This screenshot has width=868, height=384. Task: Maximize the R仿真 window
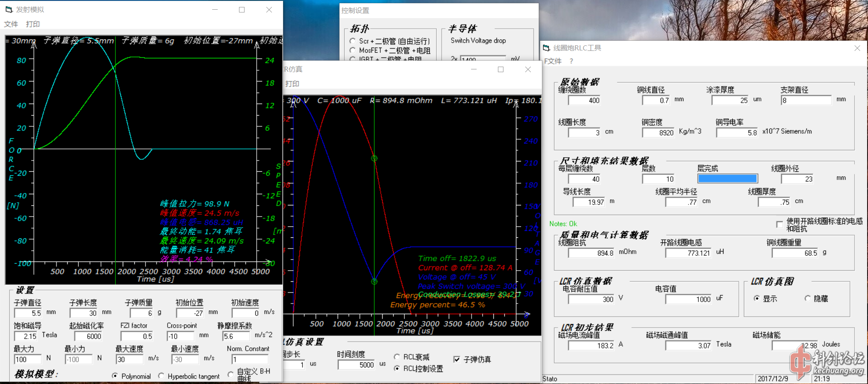tap(501, 69)
